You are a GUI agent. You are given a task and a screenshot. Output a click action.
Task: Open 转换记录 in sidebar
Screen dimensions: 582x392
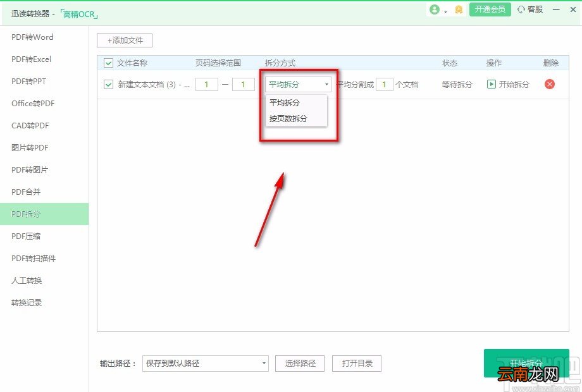[x=44, y=303]
